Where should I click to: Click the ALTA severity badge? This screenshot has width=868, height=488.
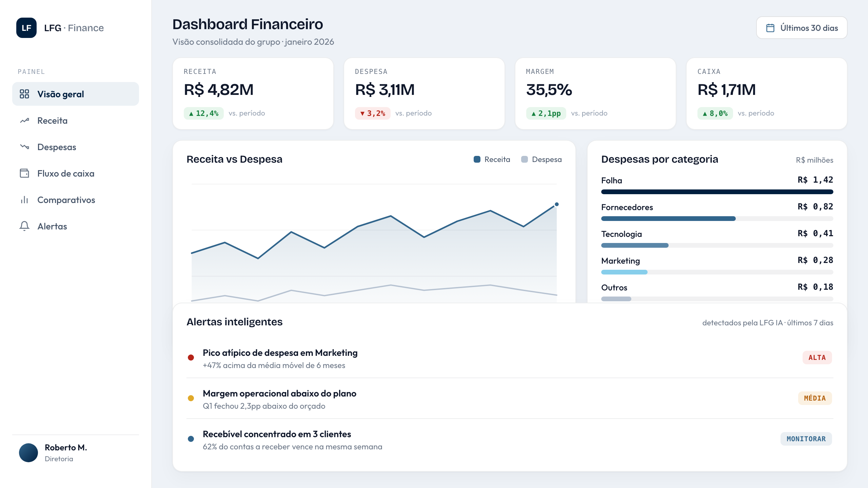tap(817, 358)
